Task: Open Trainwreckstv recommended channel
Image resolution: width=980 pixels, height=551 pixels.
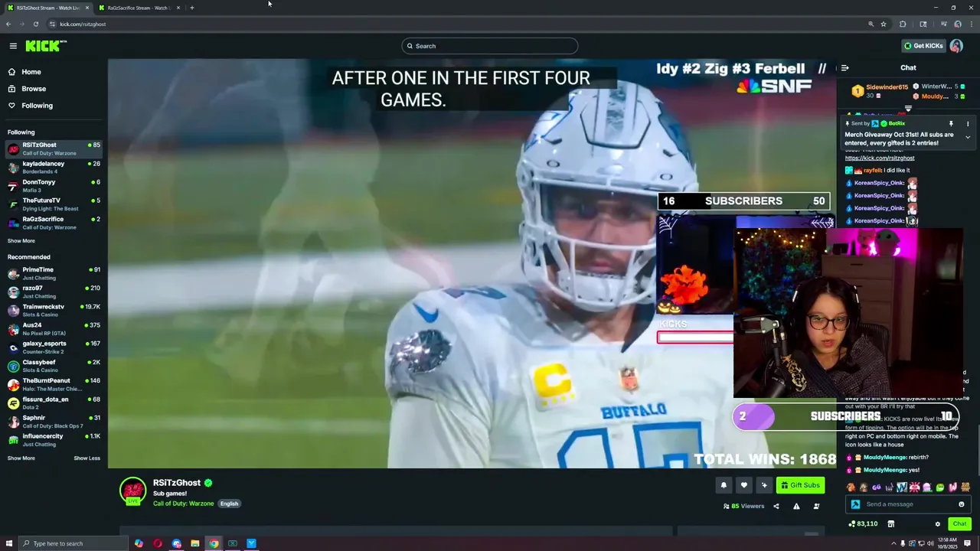Action: (54, 310)
